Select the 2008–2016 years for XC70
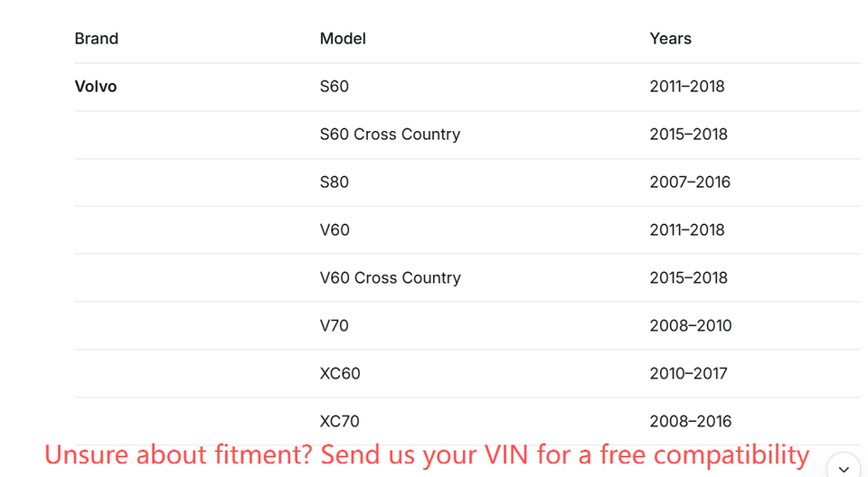 691,422
